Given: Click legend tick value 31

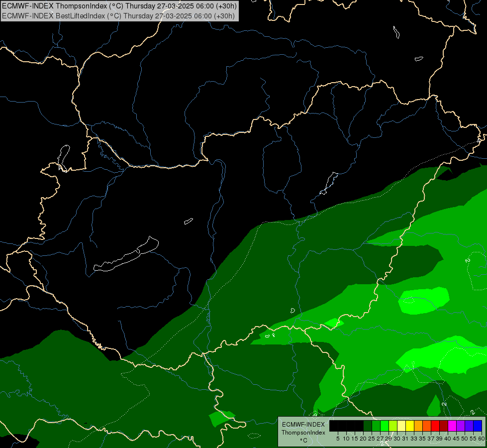Looking at the screenshot, I should pos(405,439).
